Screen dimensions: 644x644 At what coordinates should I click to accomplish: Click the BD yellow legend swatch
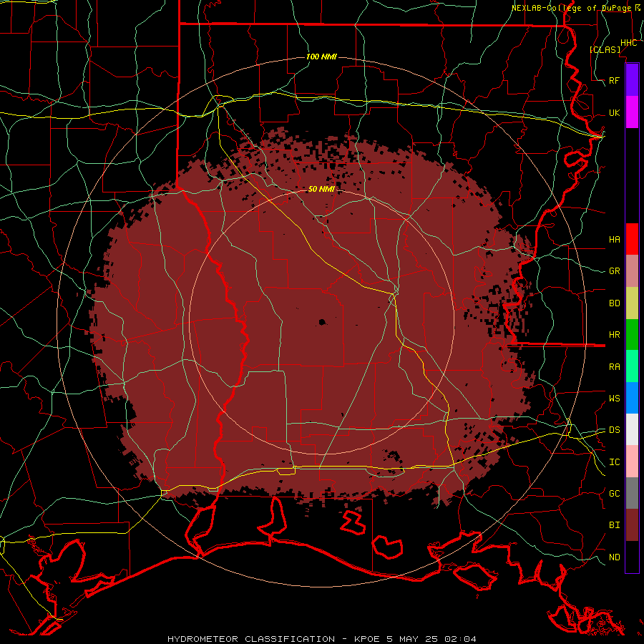[632, 303]
